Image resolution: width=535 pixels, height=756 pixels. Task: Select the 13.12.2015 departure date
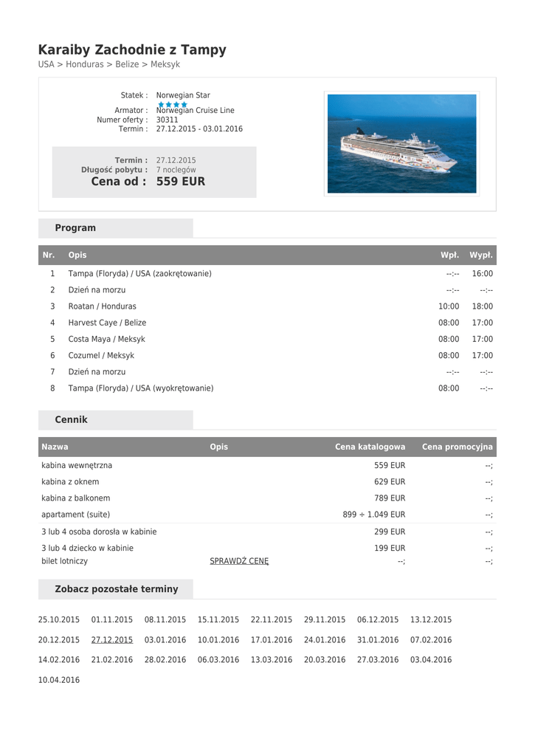click(x=431, y=620)
